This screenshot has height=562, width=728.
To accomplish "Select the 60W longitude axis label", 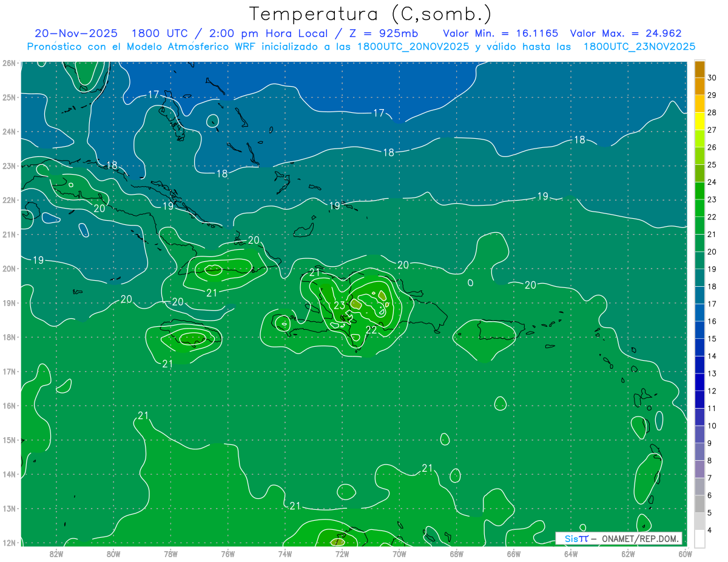I will click(685, 553).
